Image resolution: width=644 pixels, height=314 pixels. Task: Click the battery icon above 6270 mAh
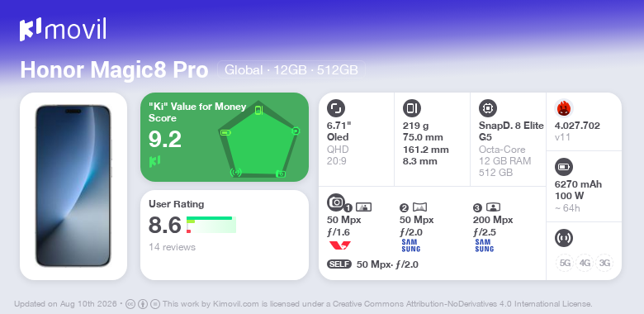click(564, 167)
